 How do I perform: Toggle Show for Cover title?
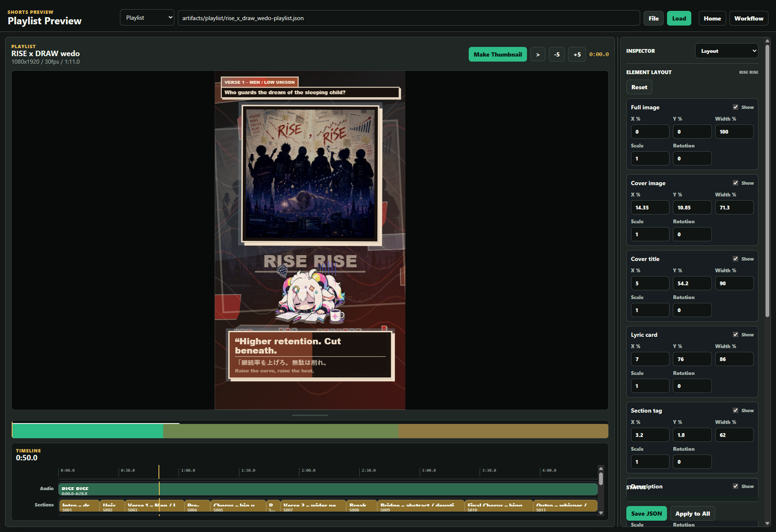(735, 259)
